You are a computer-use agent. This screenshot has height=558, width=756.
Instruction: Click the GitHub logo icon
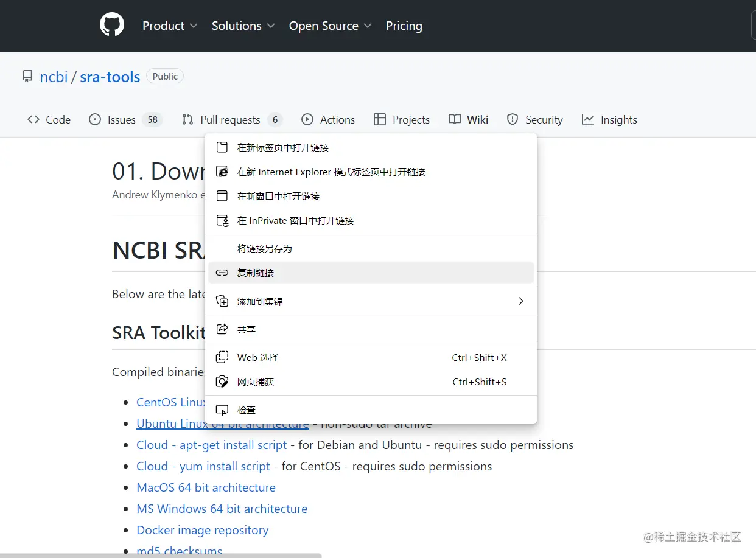(x=112, y=25)
